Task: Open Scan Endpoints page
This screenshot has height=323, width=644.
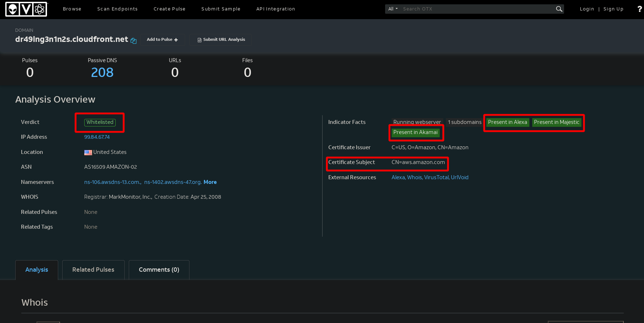Action: [118, 9]
